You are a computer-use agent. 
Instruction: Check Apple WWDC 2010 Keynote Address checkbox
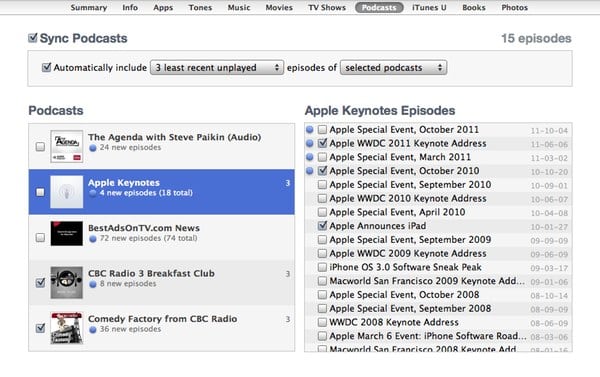322,198
